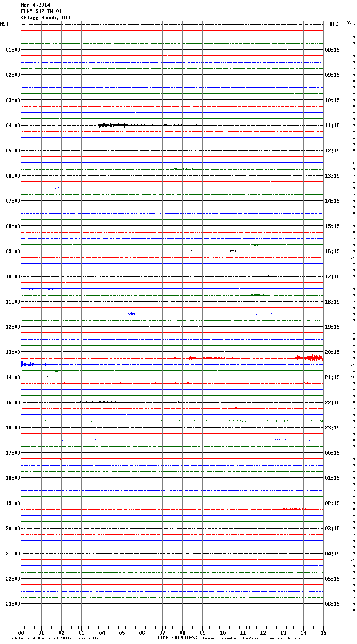Click the (Flagg Ranch, WY) location text

click(45, 18)
